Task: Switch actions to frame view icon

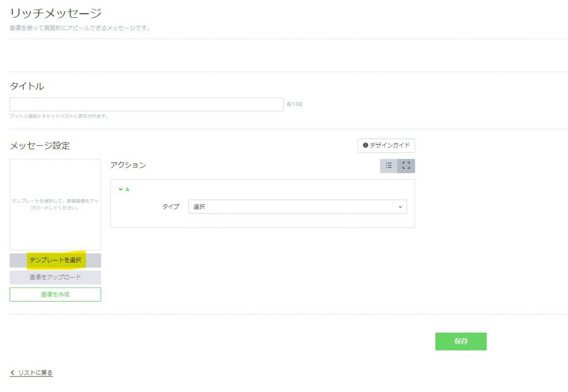Action: (x=406, y=166)
